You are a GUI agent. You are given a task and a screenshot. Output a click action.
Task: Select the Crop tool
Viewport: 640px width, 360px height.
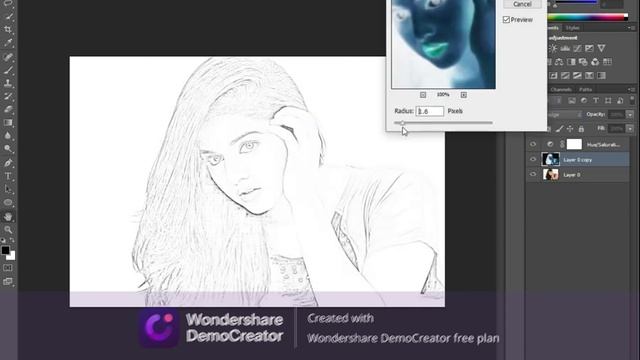click(9, 29)
